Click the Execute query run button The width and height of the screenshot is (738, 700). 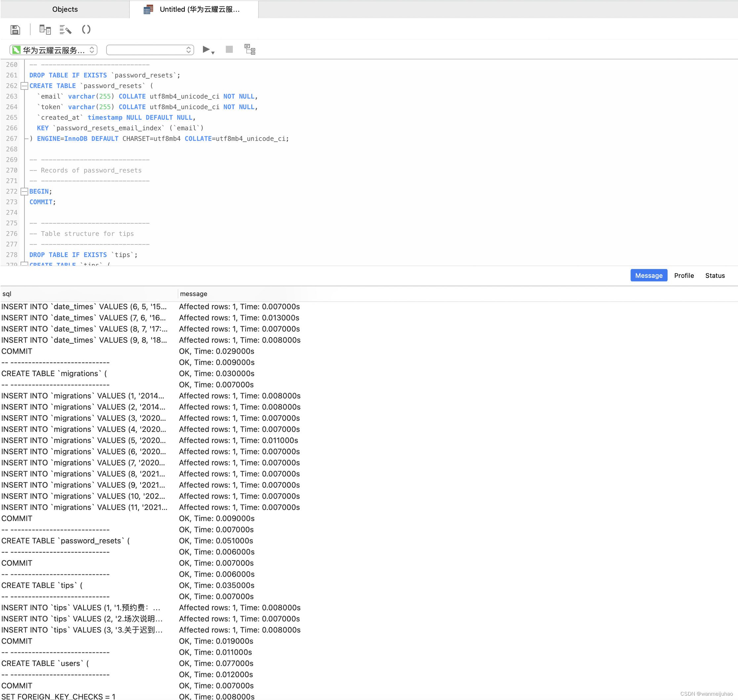click(x=208, y=49)
